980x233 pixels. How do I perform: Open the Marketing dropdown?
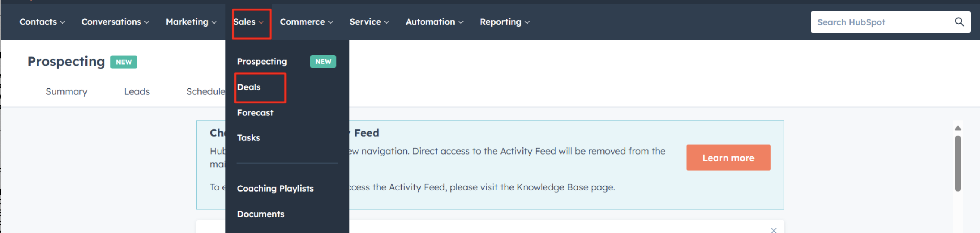(x=191, y=22)
